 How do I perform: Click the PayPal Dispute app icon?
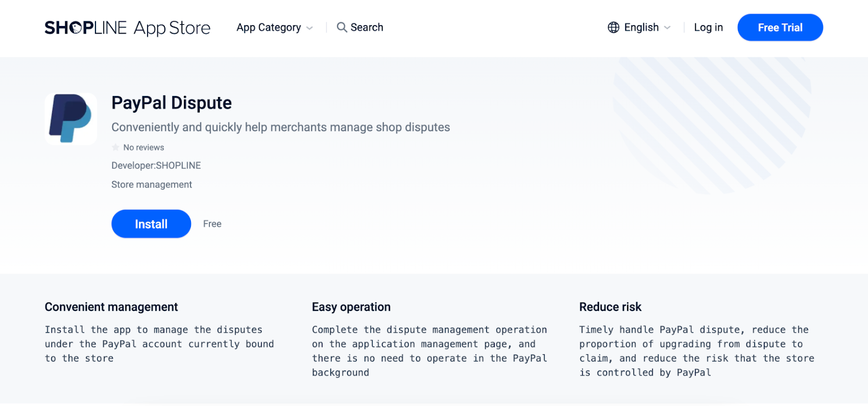pyautogui.click(x=71, y=118)
